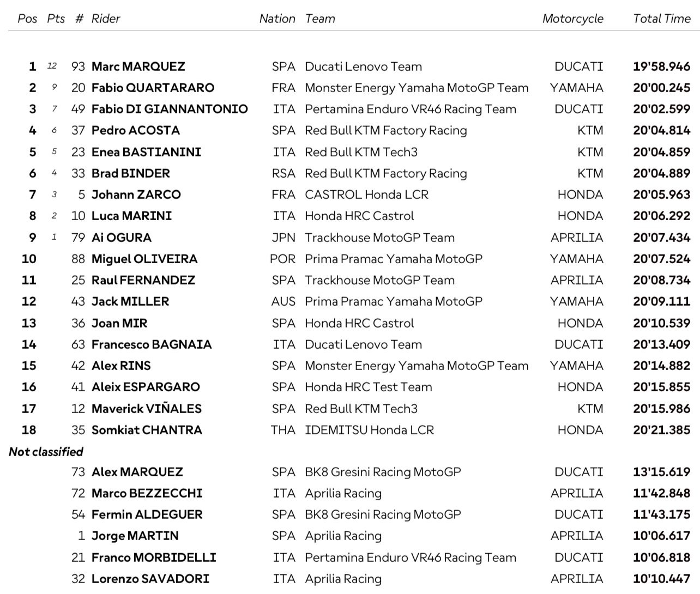
Task: Select rider Fabio QUARTARARO
Action: [153, 88]
